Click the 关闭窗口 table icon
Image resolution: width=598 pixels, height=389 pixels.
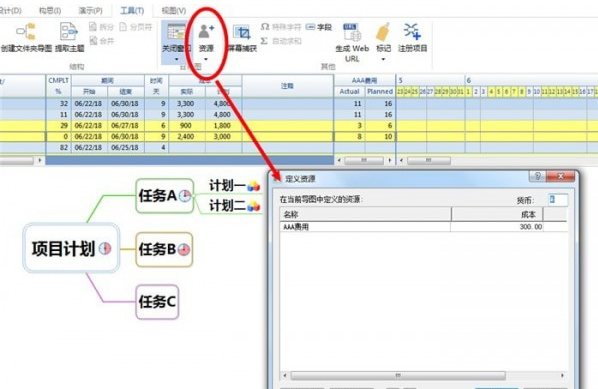point(176,32)
